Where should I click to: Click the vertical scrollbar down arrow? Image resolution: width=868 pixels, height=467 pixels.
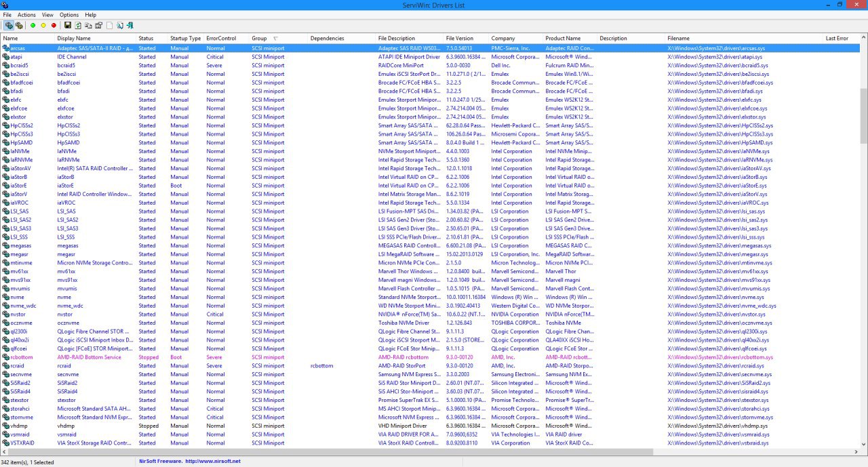coord(863,443)
